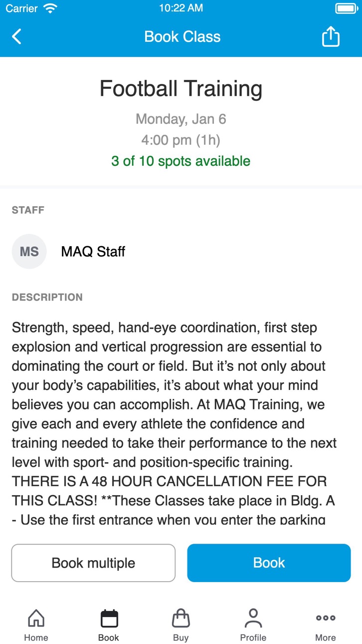Viewport: 362px width, 644px height.
Task: Tap the Football Training title
Action: (181, 89)
